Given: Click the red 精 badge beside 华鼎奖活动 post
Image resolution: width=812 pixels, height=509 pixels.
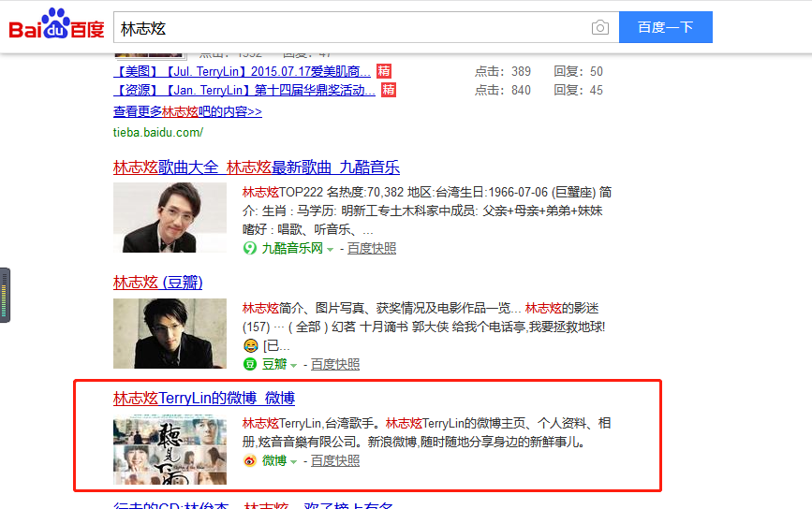Looking at the screenshot, I should tap(389, 90).
